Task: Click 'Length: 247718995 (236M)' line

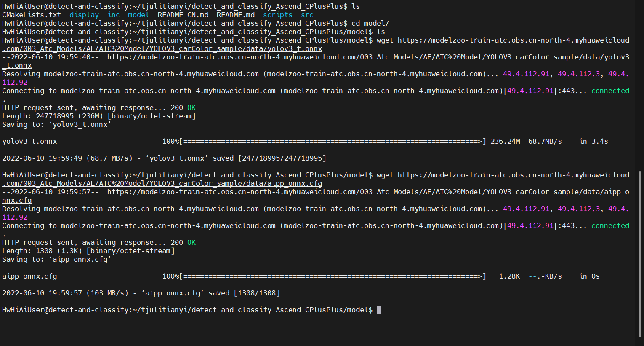Action: 99,116
